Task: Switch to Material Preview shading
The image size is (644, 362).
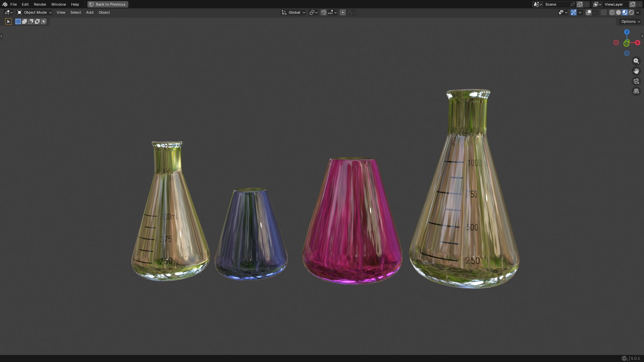Action: pos(625,12)
